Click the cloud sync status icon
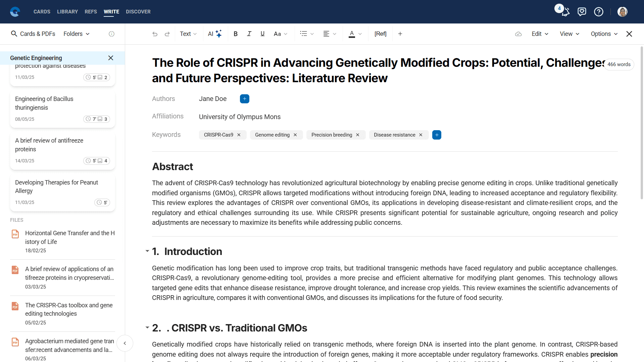The height and width of the screenshot is (362, 644). point(518,34)
